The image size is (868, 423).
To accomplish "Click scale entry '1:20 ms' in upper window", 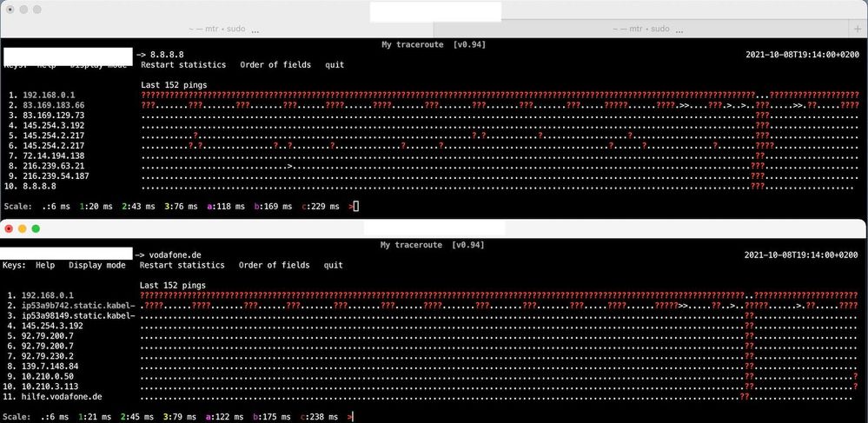I will point(96,207).
